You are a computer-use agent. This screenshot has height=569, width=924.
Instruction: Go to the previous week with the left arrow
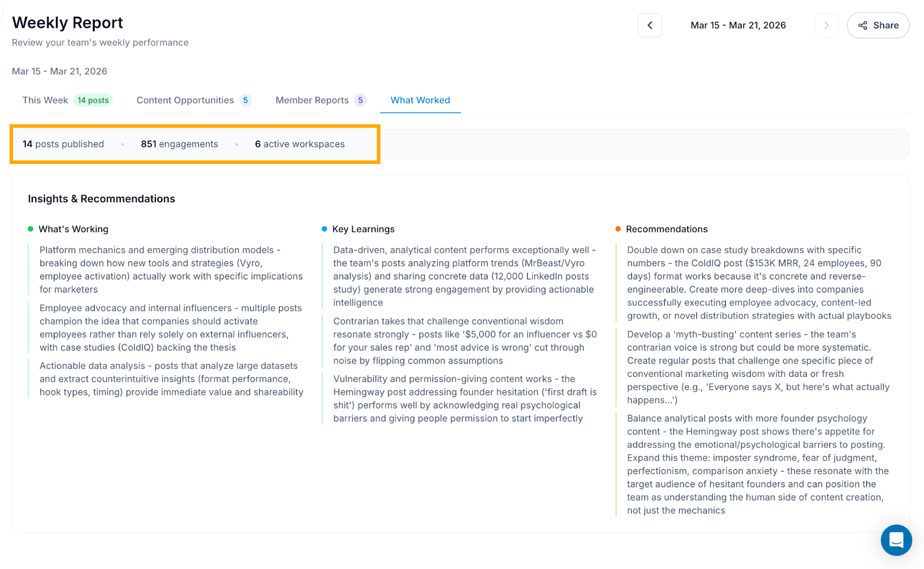point(650,25)
